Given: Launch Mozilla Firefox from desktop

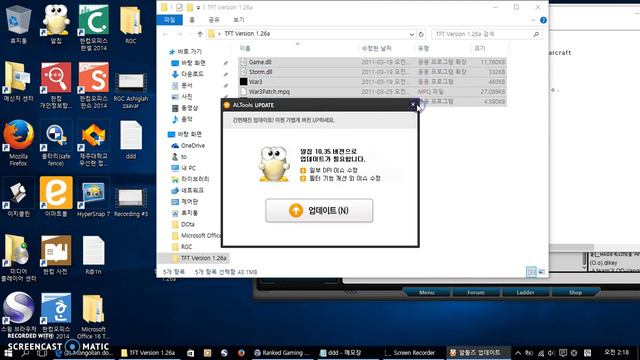Looking at the screenshot, I should coord(18,143).
